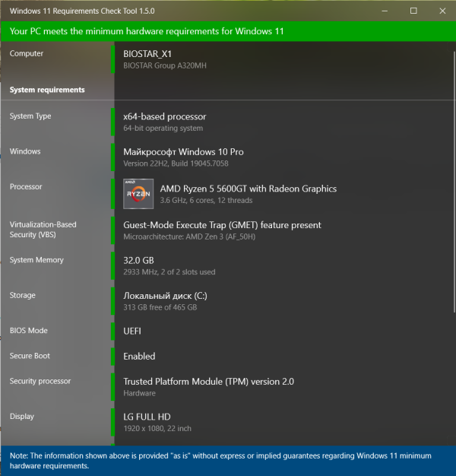The height and width of the screenshot is (476, 456).
Task: Minimize the Requirements Check Tool window
Action: pos(385,11)
